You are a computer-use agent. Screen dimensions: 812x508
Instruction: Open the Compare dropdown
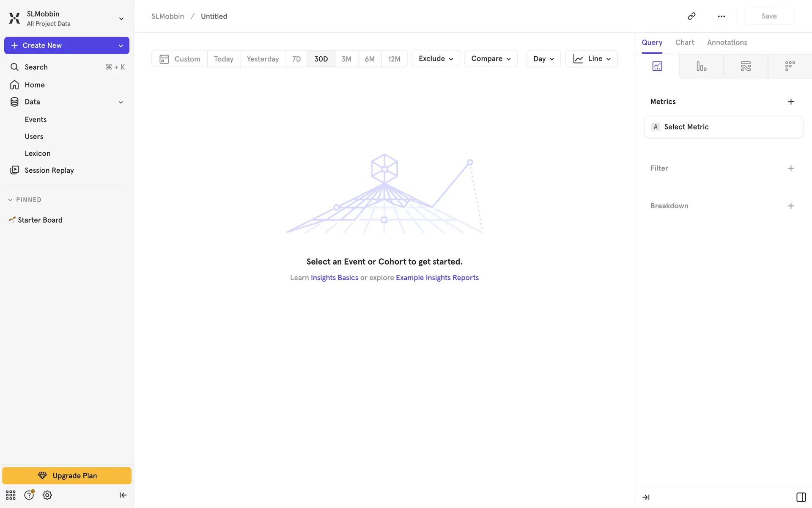pyautogui.click(x=491, y=59)
